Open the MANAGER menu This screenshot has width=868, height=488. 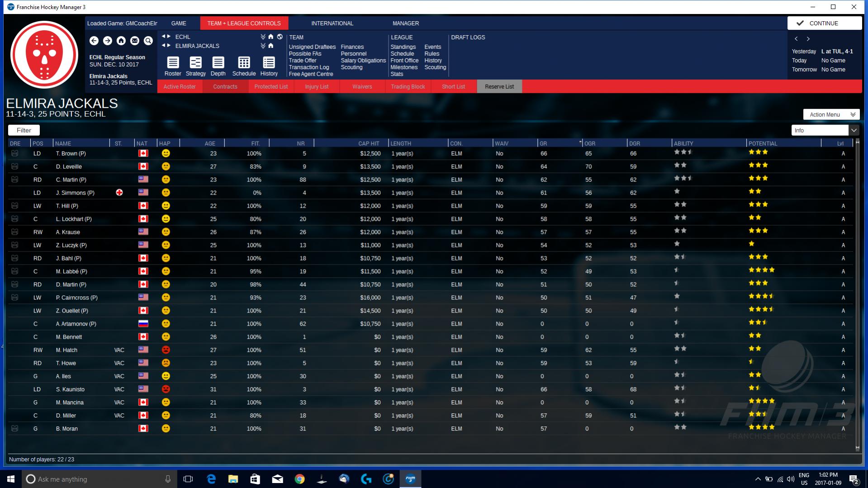(406, 23)
